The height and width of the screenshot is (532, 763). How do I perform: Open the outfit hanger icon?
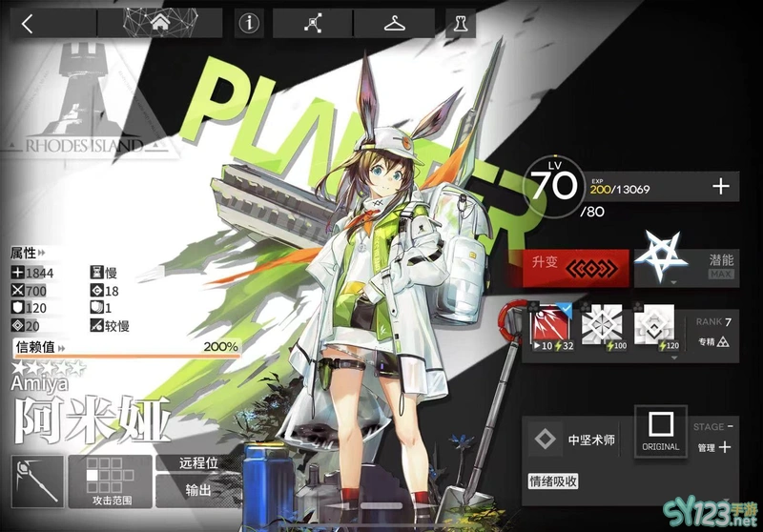coord(394,24)
